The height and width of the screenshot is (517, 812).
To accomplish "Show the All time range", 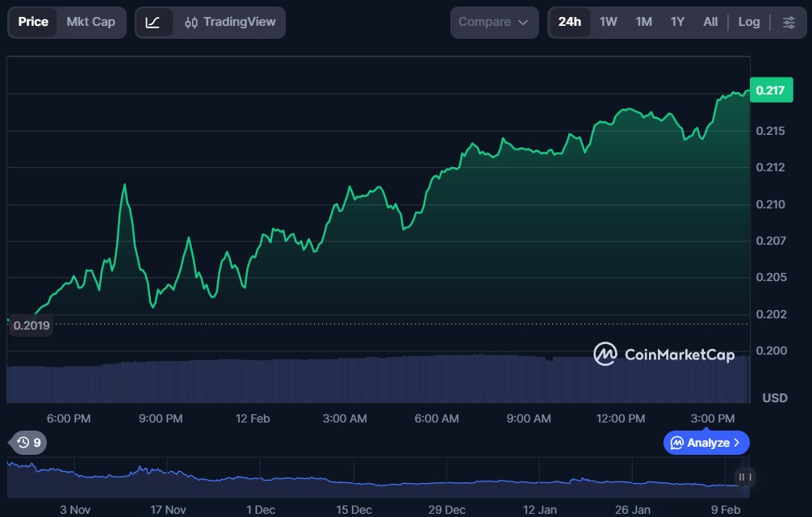I will coord(710,22).
